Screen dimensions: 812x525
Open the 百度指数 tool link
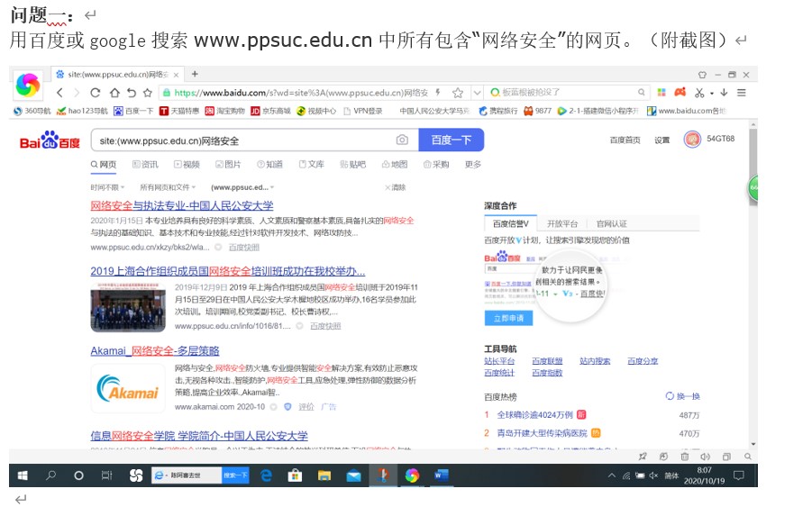coord(547,373)
